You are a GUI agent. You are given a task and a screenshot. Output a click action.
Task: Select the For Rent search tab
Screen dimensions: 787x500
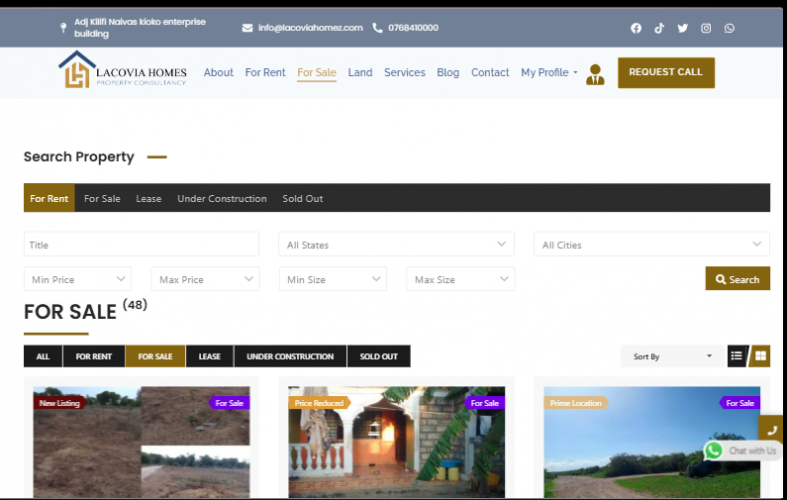(x=49, y=198)
